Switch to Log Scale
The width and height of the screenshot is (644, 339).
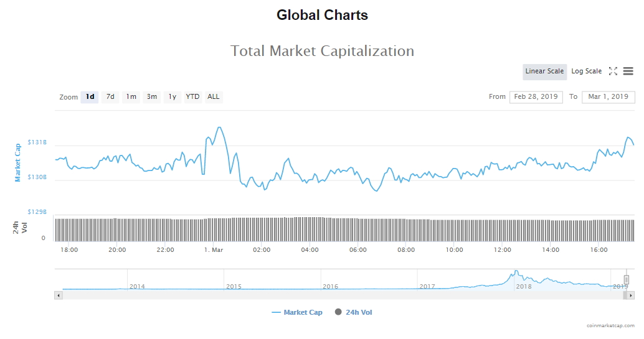click(x=586, y=72)
